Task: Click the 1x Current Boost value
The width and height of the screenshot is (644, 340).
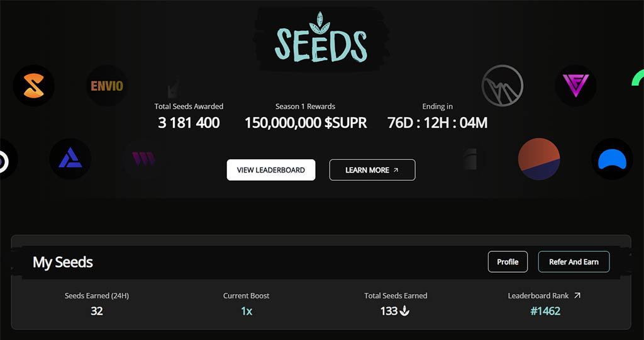Action: [247, 311]
